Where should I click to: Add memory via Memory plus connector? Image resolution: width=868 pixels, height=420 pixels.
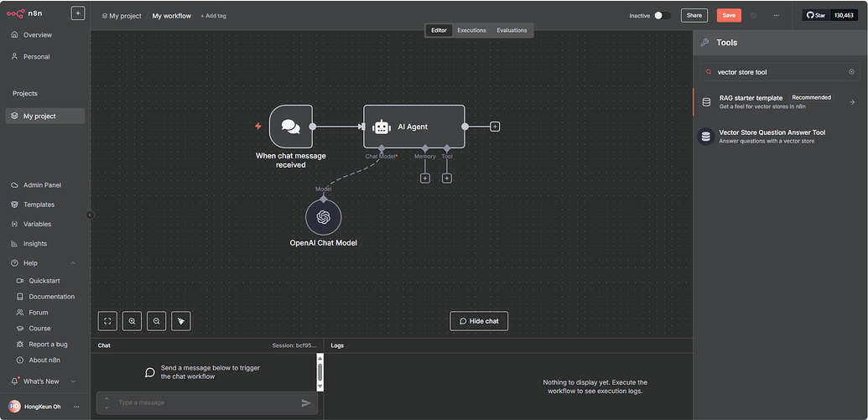(425, 178)
